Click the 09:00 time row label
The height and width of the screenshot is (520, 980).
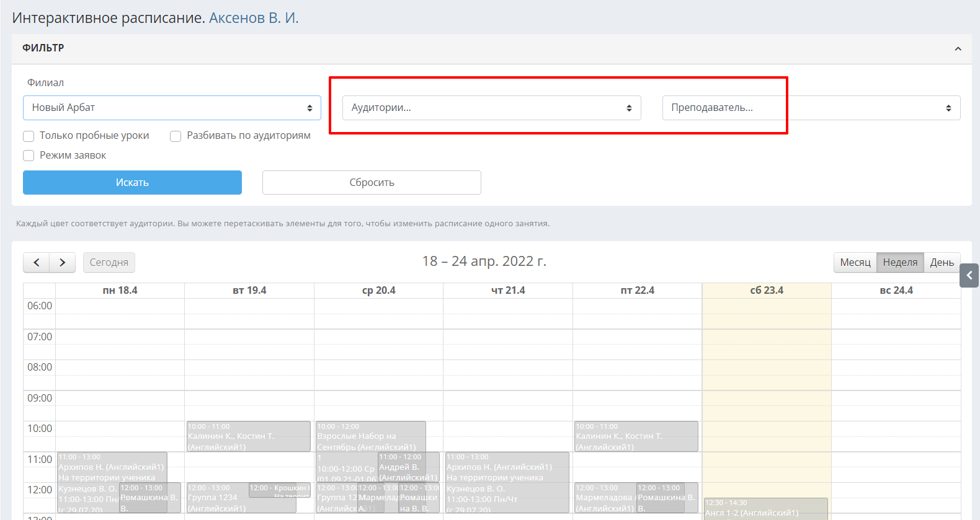pos(40,398)
